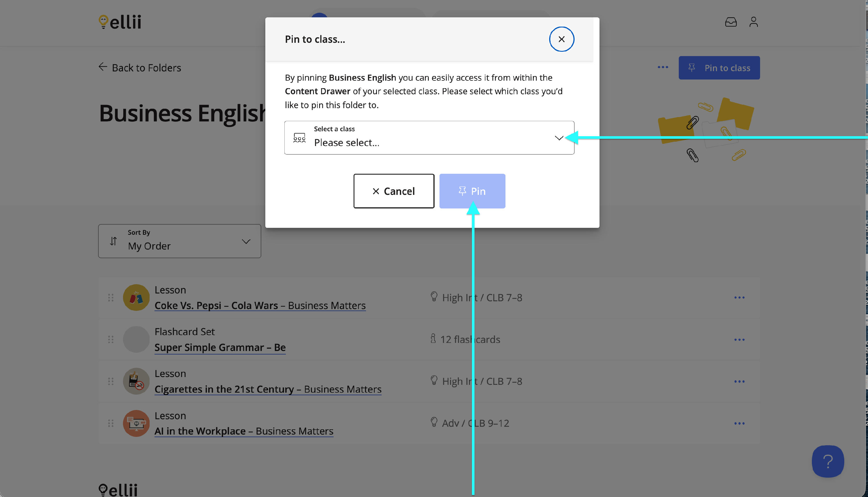Click the Cancel button
The image size is (868, 497).
point(393,191)
